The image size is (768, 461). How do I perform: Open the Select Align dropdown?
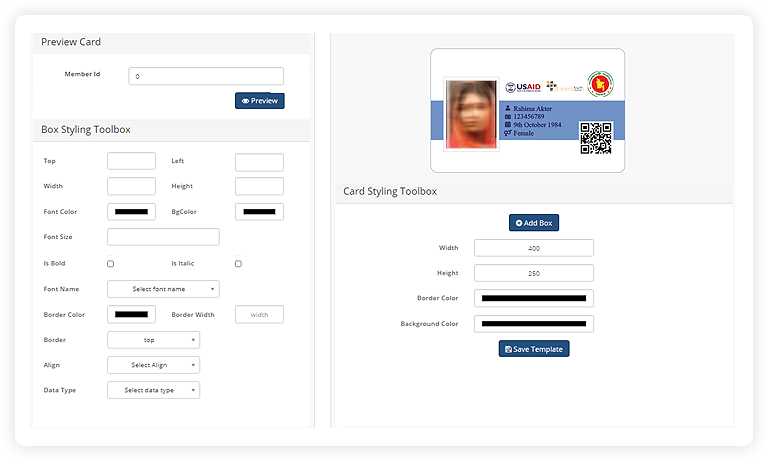point(153,365)
